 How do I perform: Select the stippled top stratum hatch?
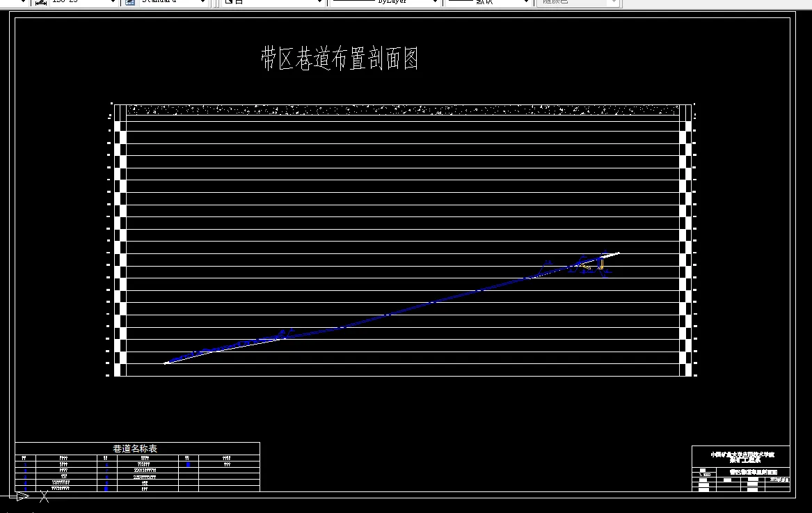click(x=403, y=110)
